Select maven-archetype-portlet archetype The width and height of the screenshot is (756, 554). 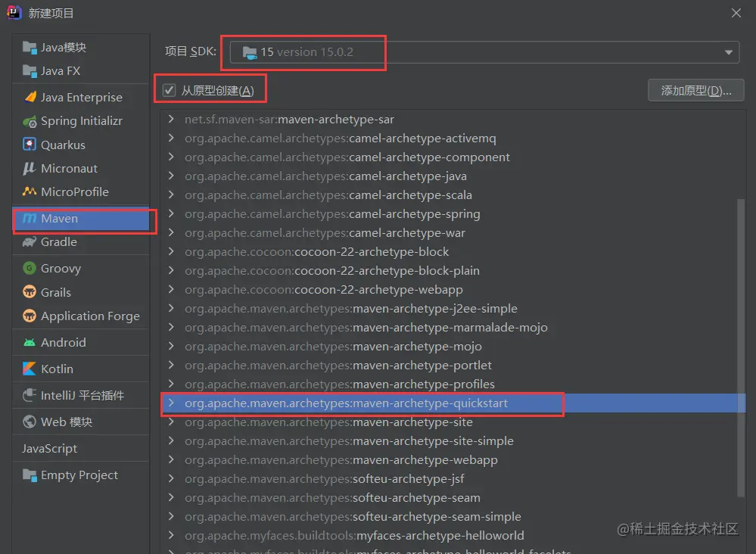(x=453, y=365)
